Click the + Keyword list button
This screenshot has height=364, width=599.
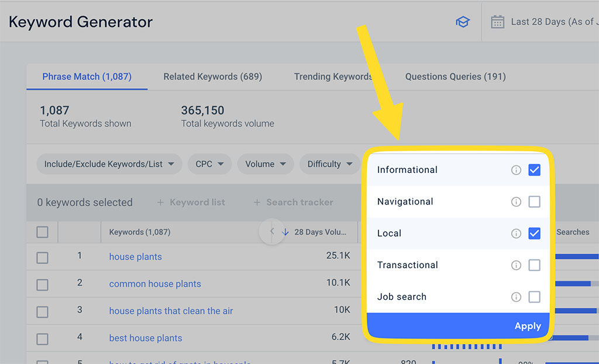click(x=191, y=202)
